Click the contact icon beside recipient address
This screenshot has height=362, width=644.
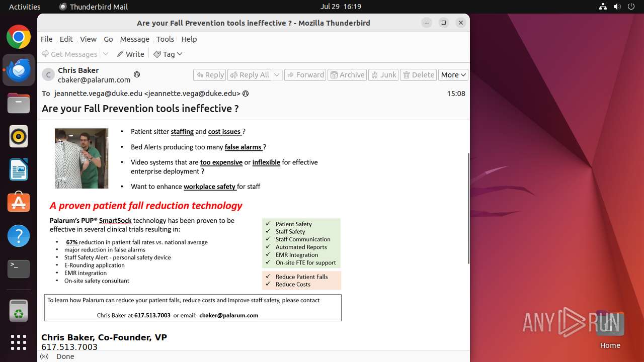(x=246, y=94)
